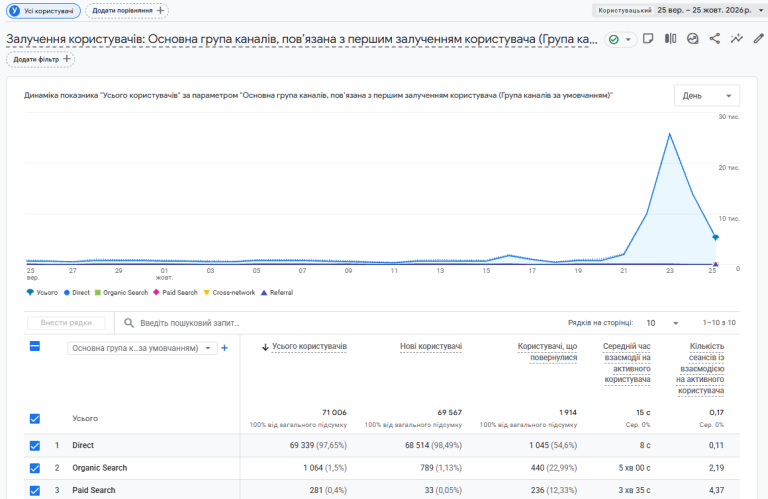The width and height of the screenshot is (768, 499).
Task: Click the table search field
Action: [x=338, y=323]
